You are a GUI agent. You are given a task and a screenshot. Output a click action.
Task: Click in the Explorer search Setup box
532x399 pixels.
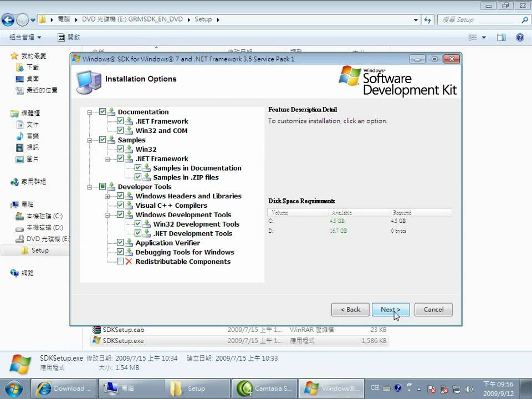pos(483,20)
